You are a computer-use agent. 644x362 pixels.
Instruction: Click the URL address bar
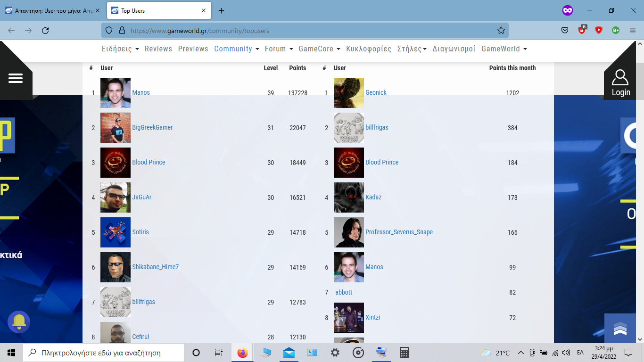pyautogui.click(x=302, y=30)
